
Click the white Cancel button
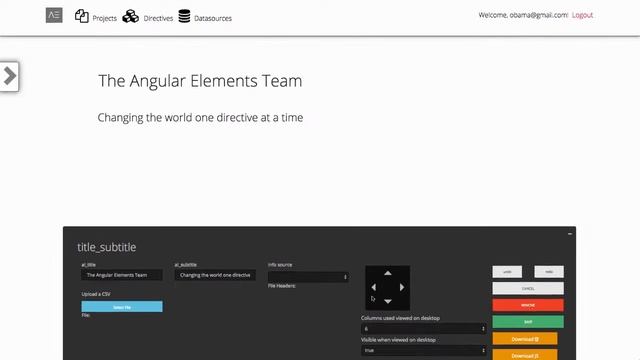click(528, 289)
